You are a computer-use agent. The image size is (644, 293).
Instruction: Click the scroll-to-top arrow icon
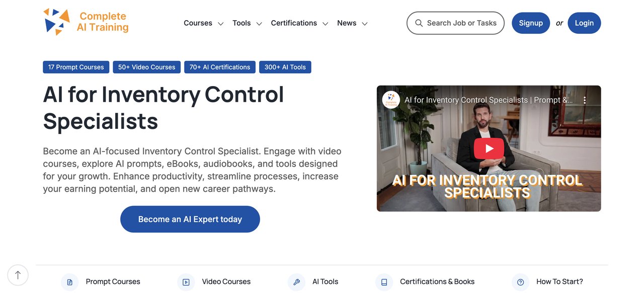[x=18, y=275]
